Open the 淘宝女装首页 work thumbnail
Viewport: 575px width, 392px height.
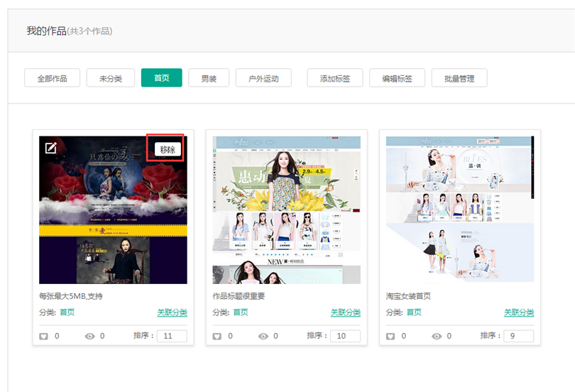(460, 209)
